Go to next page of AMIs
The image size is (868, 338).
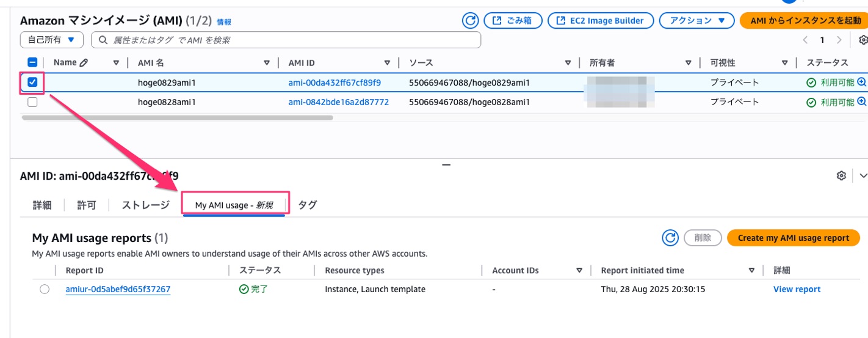pos(839,40)
